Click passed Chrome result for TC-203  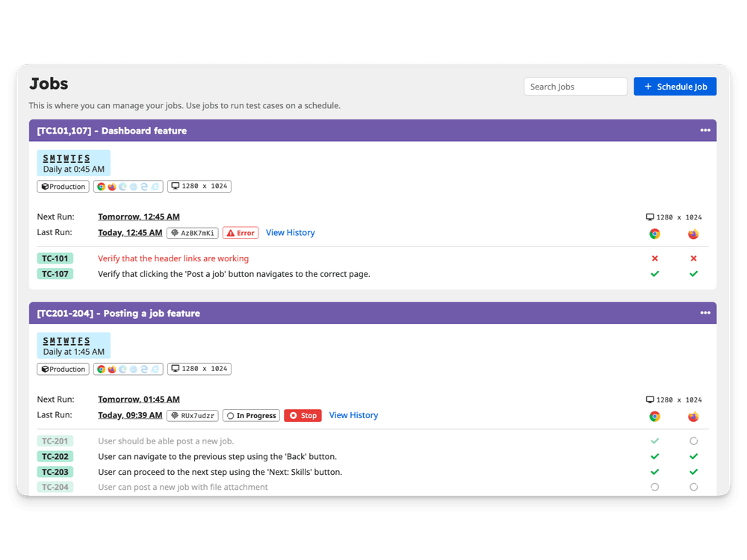point(654,472)
